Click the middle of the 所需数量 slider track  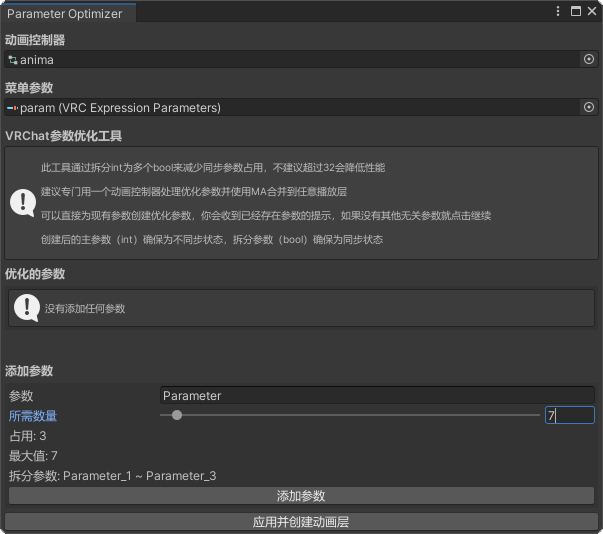click(349, 415)
